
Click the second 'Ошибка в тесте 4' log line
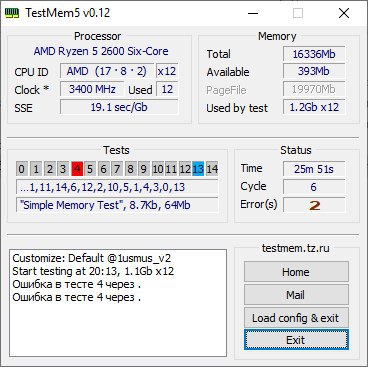point(76,297)
